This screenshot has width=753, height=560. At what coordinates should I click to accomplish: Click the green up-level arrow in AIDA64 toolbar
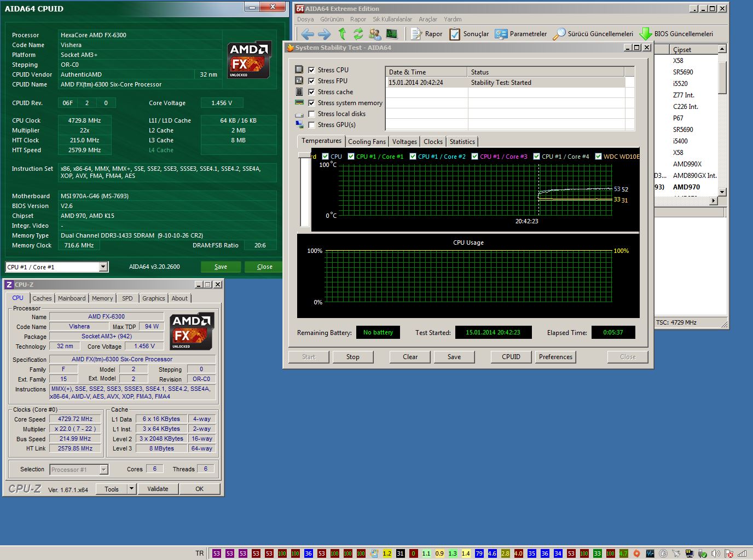[342, 34]
